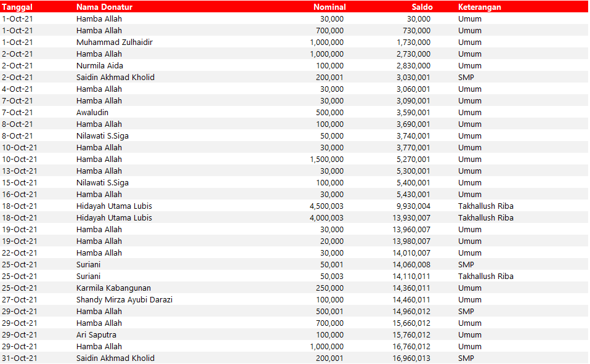Select the Muhammad Zulhaidir donor cell

click(x=115, y=42)
